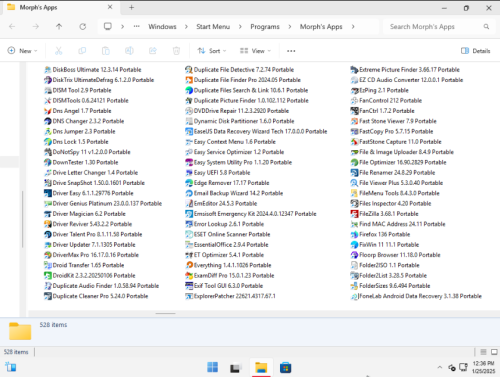Click the Paste clipboard icon
Image resolution: width=500 pixels, height=377 pixels.
tap(106, 51)
